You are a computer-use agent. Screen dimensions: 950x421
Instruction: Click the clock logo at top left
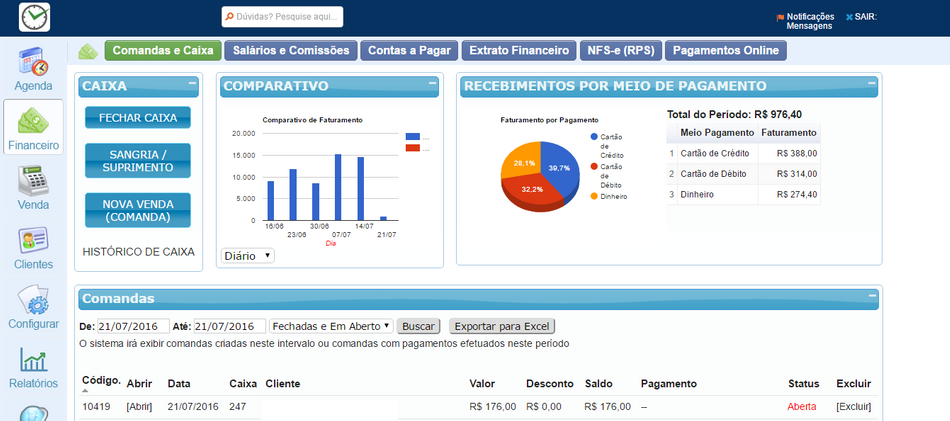click(34, 17)
